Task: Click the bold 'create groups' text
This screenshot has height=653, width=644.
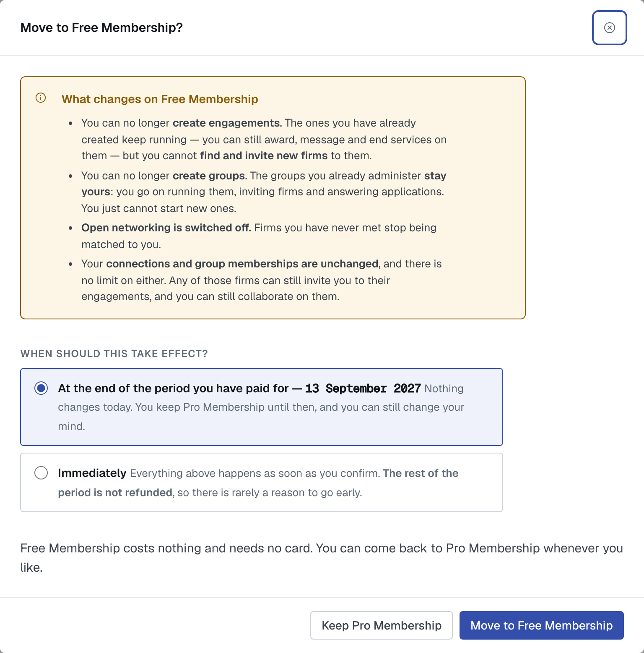Action: [209, 176]
